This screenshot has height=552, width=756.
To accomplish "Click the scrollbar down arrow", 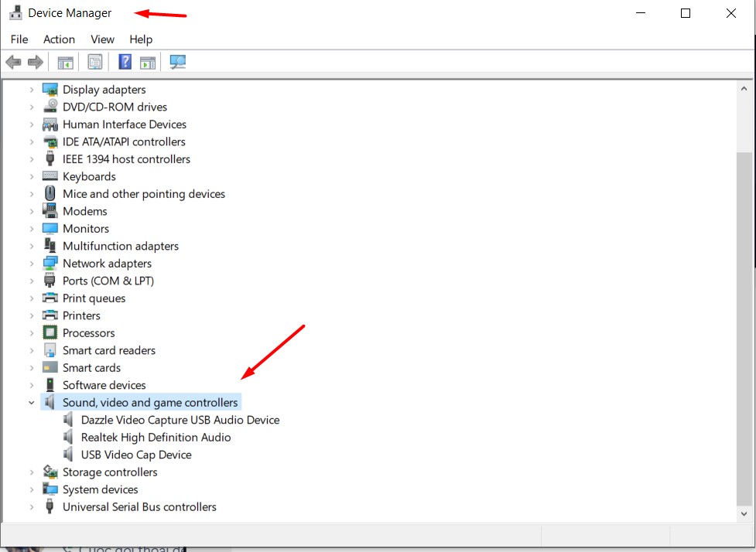I will click(744, 514).
